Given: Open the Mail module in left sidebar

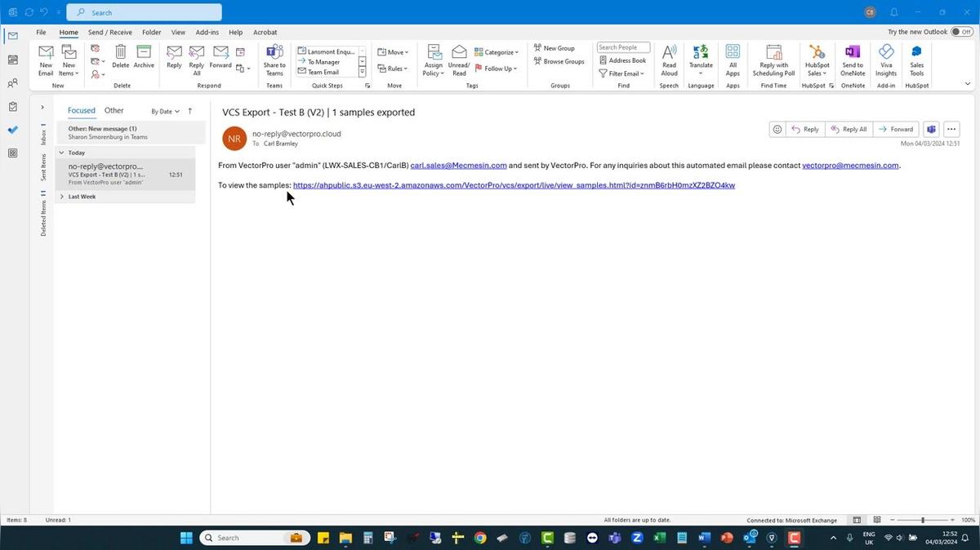Looking at the screenshot, I should (12, 36).
